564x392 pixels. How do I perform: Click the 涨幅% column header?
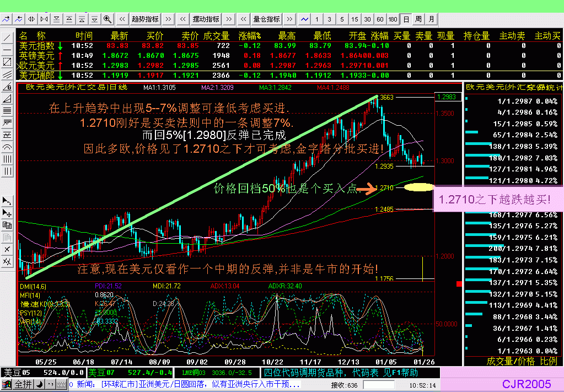[x=250, y=36]
